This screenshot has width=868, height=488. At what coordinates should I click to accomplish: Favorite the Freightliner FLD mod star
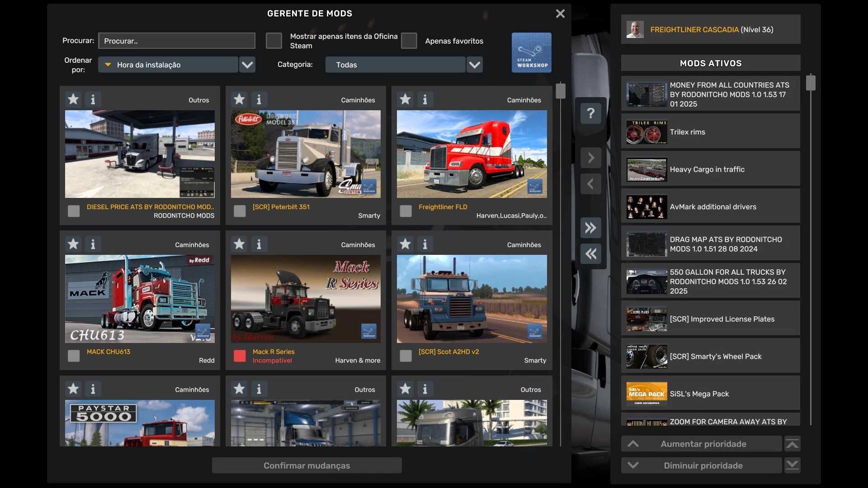point(405,99)
